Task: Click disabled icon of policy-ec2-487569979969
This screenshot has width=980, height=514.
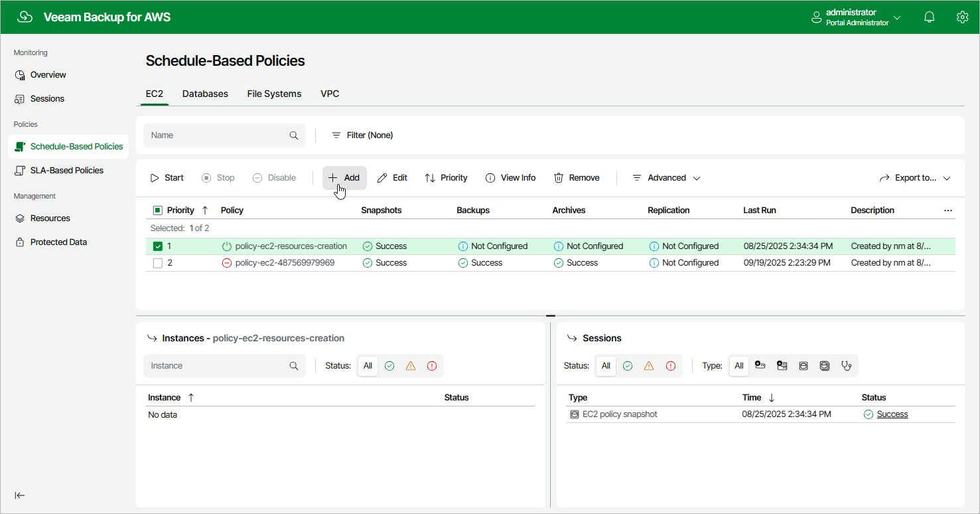Action: (226, 263)
